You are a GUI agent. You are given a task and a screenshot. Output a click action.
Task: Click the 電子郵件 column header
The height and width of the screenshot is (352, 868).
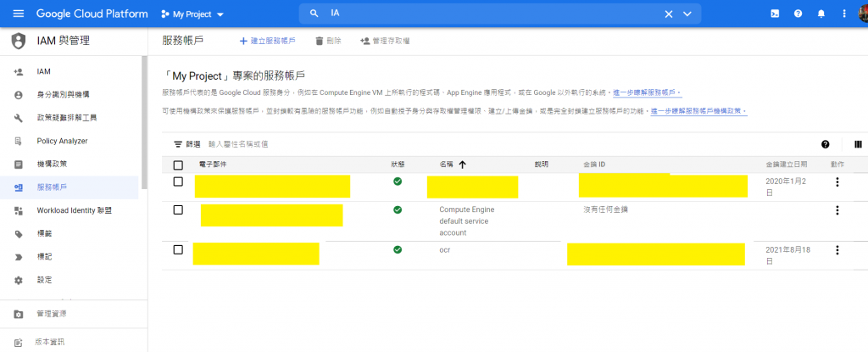[213, 165]
